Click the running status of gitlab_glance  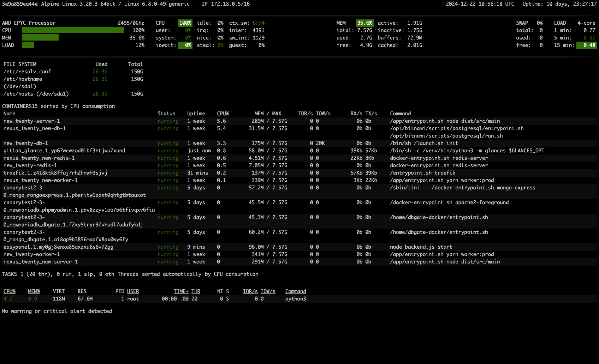[168, 151]
